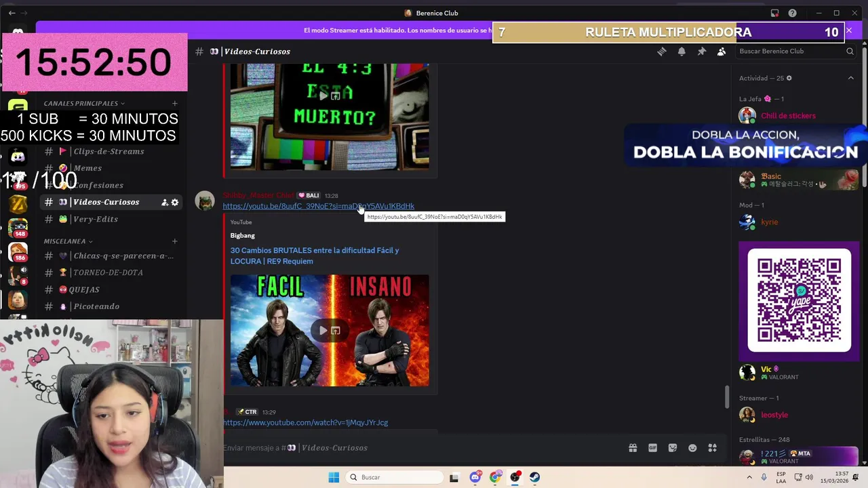
Task: Click the chat scrollbar thumb
Action: [727, 397]
